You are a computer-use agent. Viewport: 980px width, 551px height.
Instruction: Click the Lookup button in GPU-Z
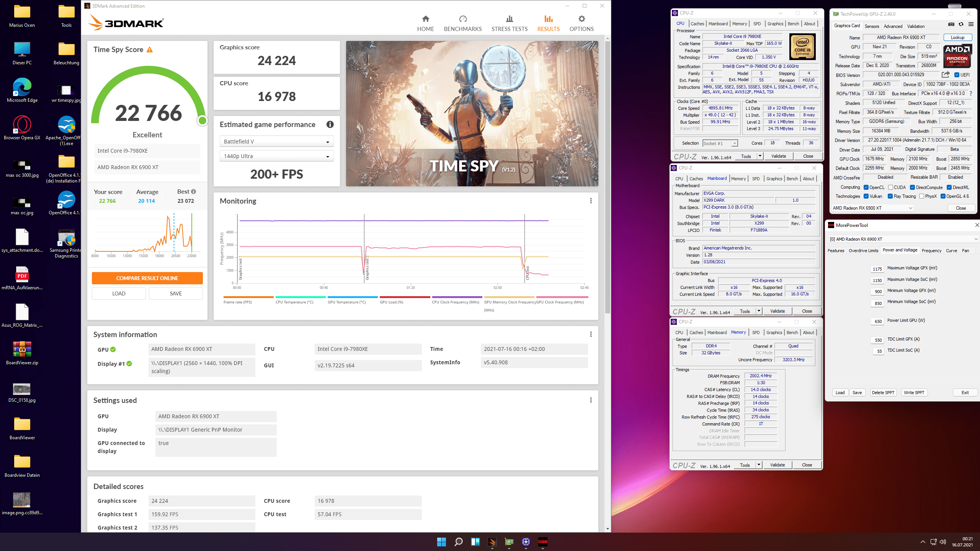coord(957,37)
